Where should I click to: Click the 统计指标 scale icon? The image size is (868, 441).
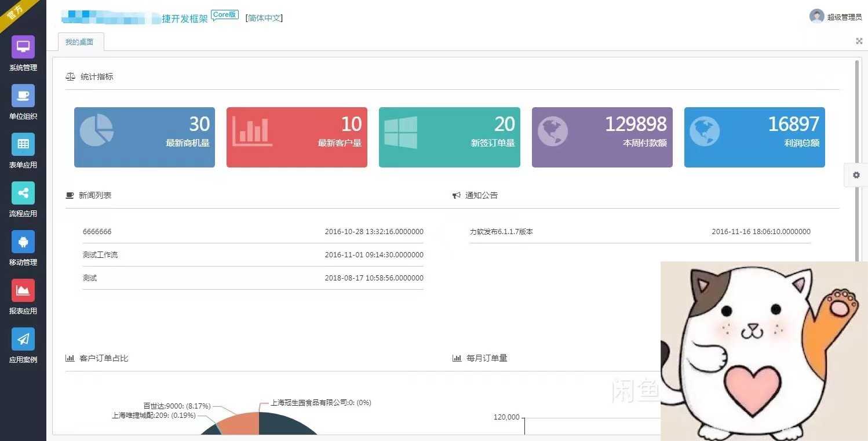point(71,76)
